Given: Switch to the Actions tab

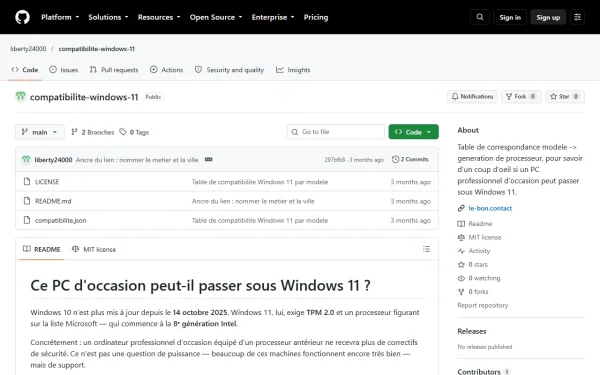Looking at the screenshot, I should tap(167, 70).
